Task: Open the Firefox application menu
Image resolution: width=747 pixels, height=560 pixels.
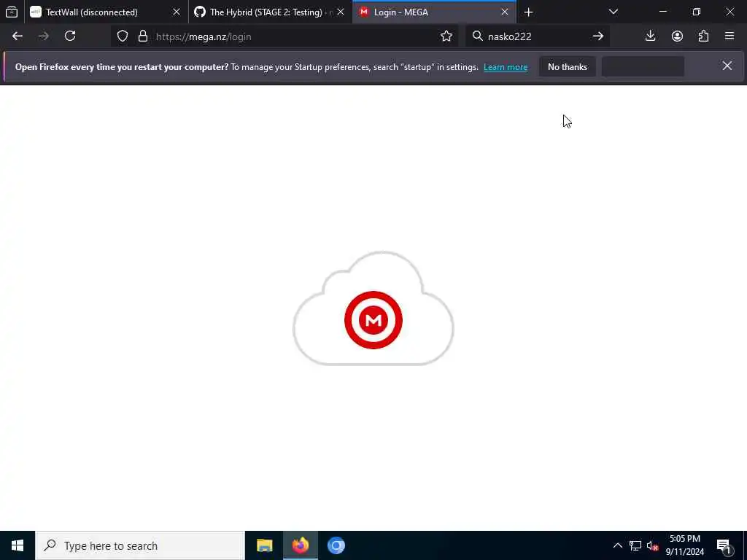Action: point(729,36)
